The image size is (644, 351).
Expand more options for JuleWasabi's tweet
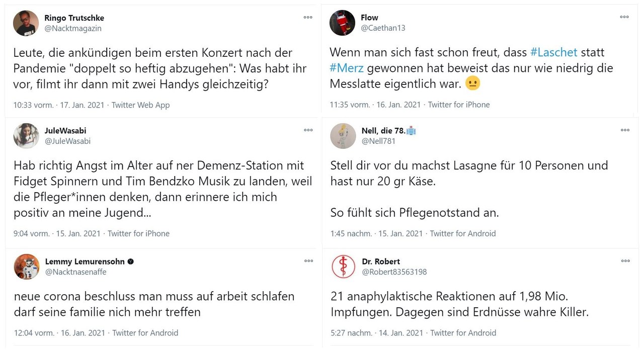(308, 130)
